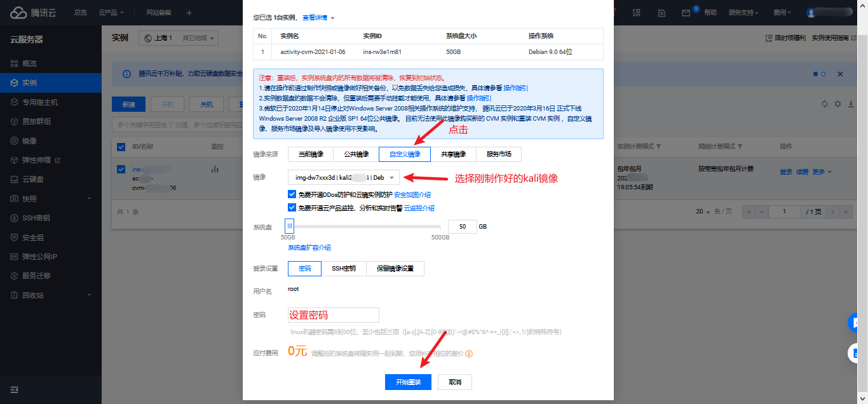
Task: Click the 新建 button
Action: (128, 104)
